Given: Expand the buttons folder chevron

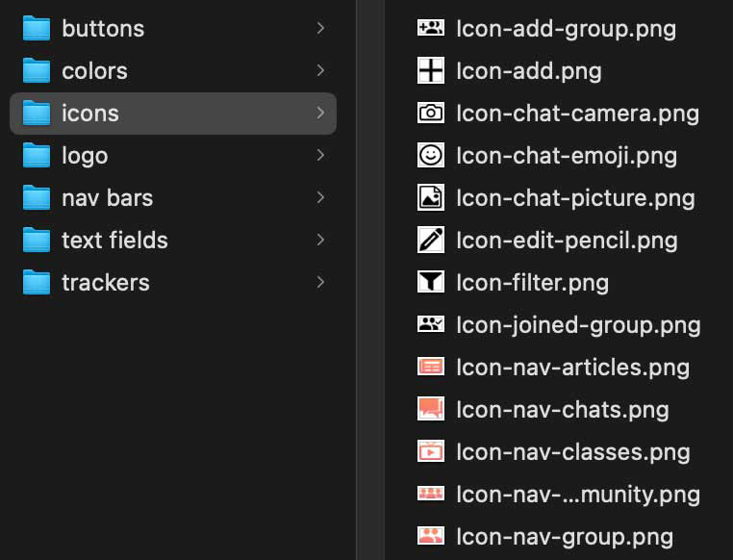Looking at the screenshot, I should pyautogui.click(x=320, y=28).
